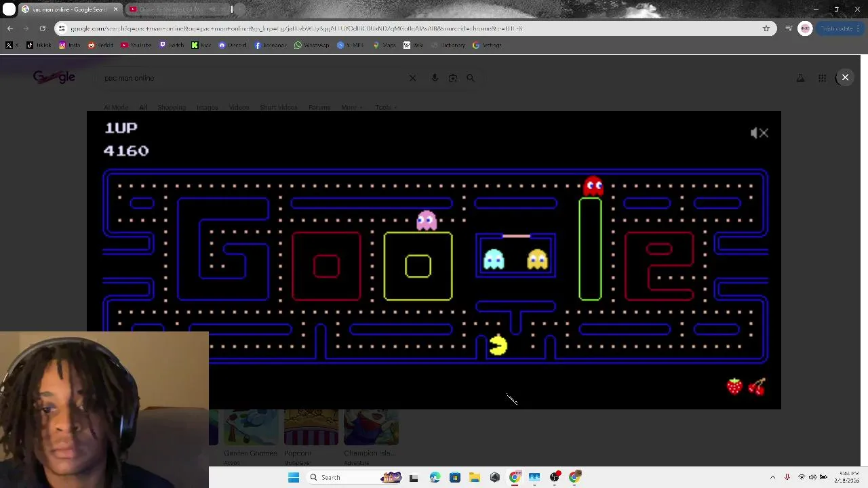This screenshot has width=868, height=488.
Task: Click the cyan ghost Inky
Action: (x=494, y=259)
